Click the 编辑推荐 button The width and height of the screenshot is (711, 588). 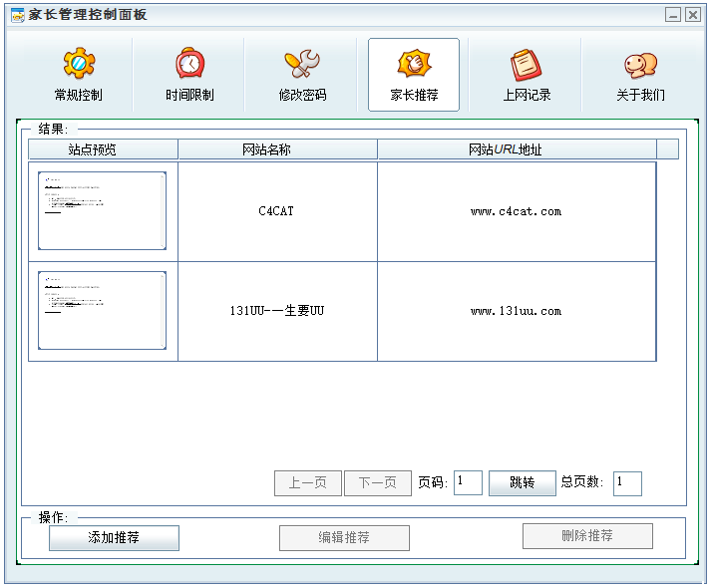click(344, 538)
